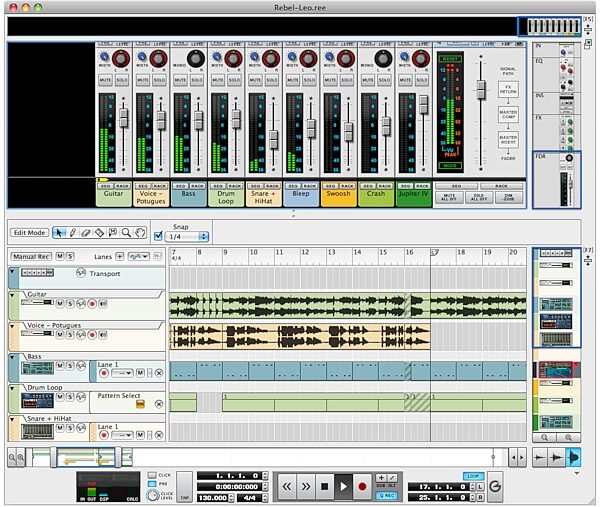Viewport: 600px width, 507px height.
Task: Record-enable the Voice - Potugues track
Action: (92, 335)
